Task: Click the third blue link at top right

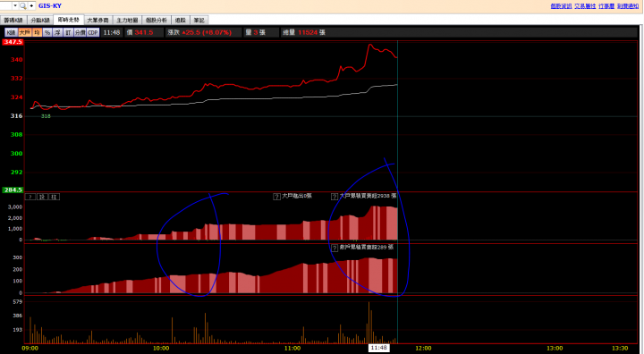Action: click(x=606, y=6)
